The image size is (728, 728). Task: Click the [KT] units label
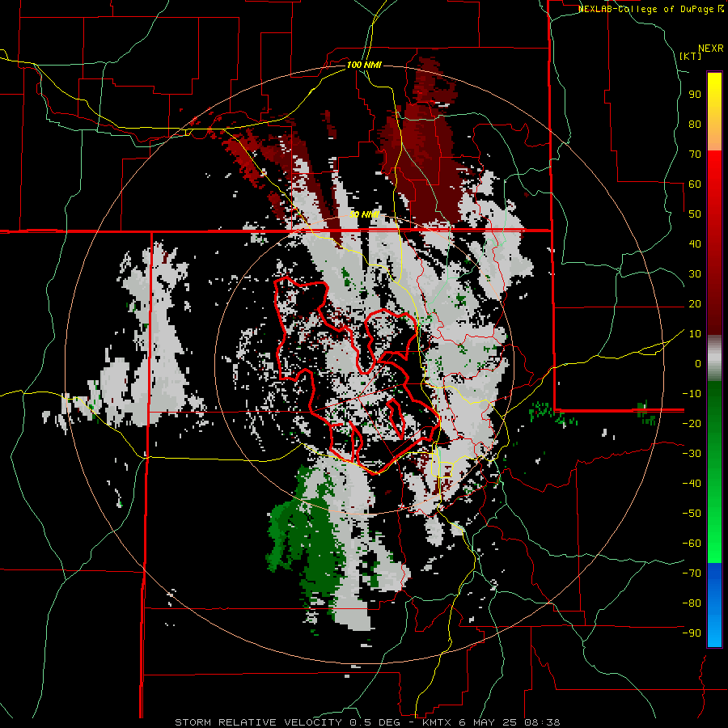pos(690,56)
